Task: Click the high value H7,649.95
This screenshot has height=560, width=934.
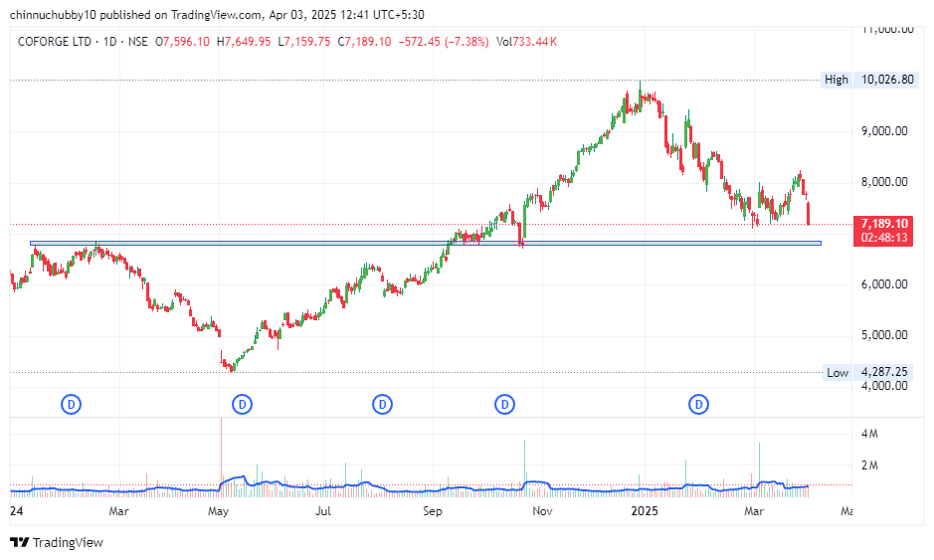Action: (244, 42)
